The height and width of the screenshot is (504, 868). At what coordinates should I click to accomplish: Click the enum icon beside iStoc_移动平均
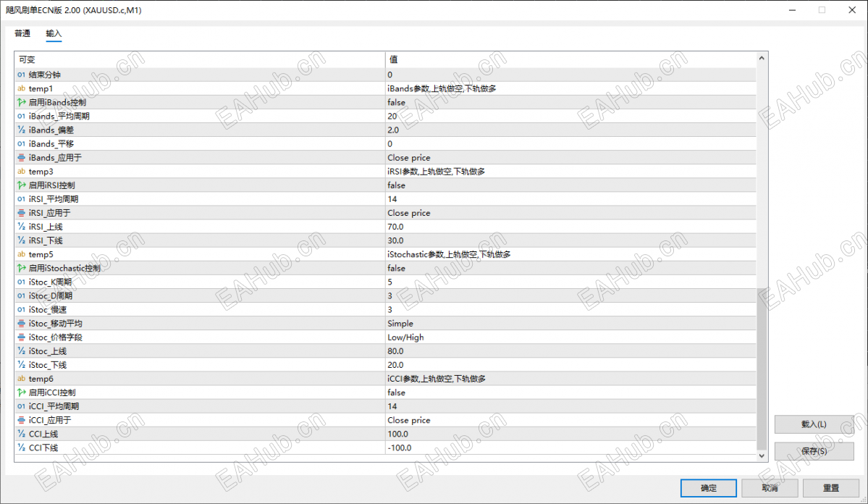point(21,324)
